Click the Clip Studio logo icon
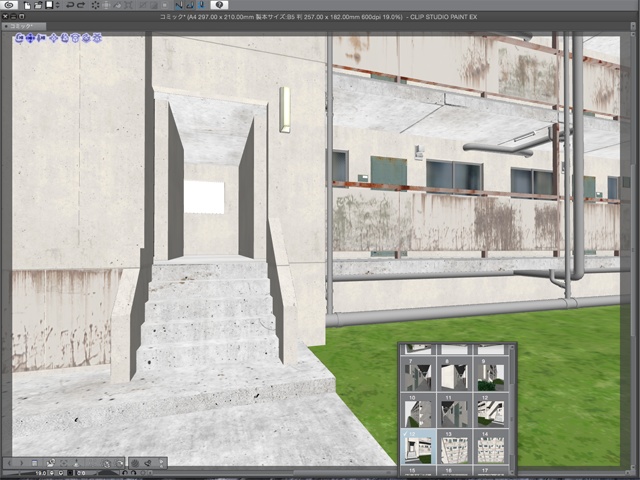The image size is (640, 480). [9, 5]
